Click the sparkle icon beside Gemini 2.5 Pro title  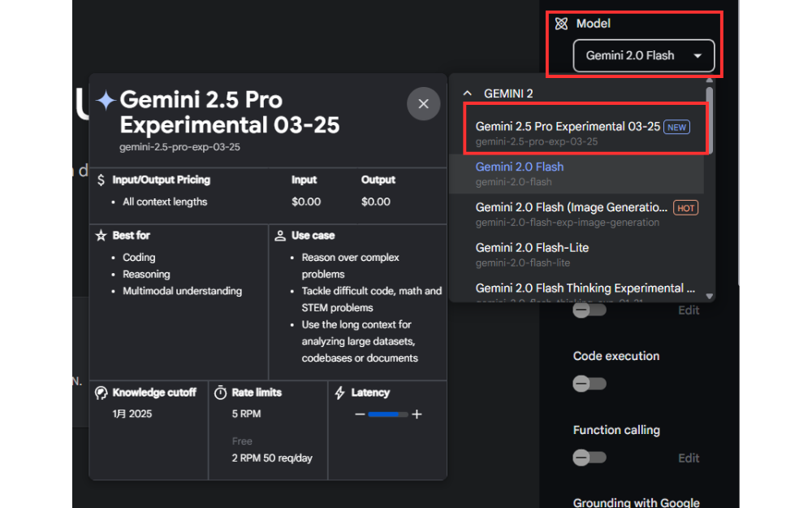pyautogui.click(x=106, y=99)
